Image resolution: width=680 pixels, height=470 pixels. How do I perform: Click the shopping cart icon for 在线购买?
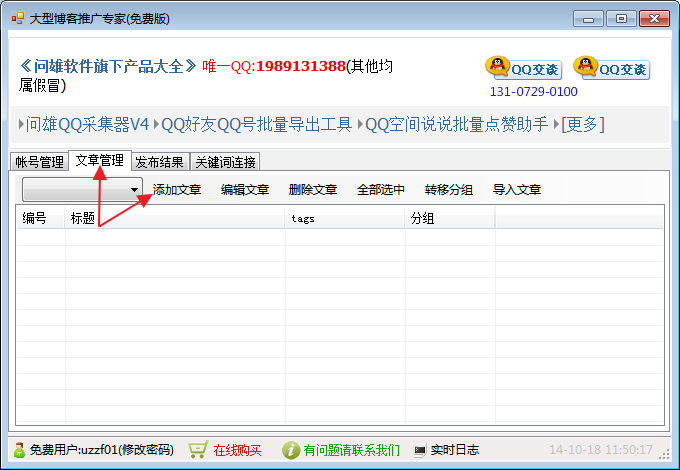point(198,450)
